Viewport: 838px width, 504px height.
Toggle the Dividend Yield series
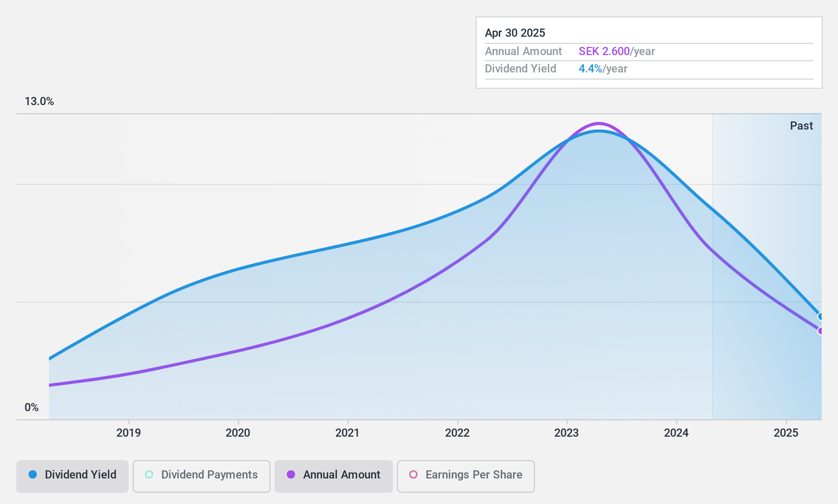click(72, 476)
